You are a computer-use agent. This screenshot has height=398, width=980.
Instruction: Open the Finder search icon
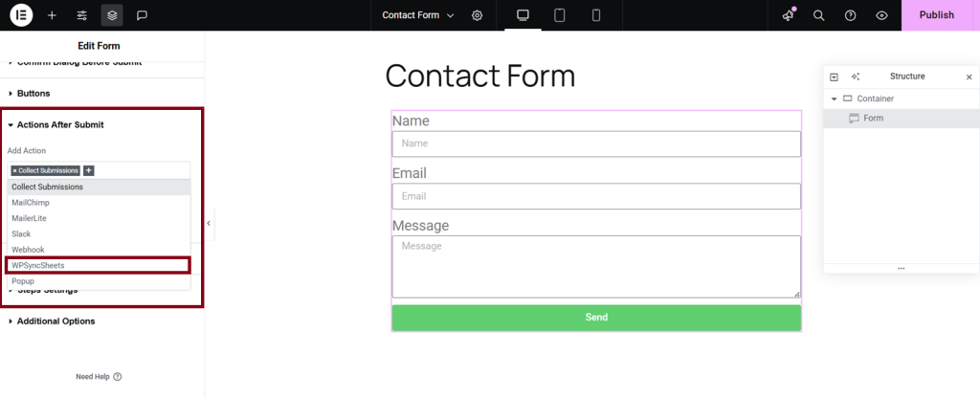(818, 15)
